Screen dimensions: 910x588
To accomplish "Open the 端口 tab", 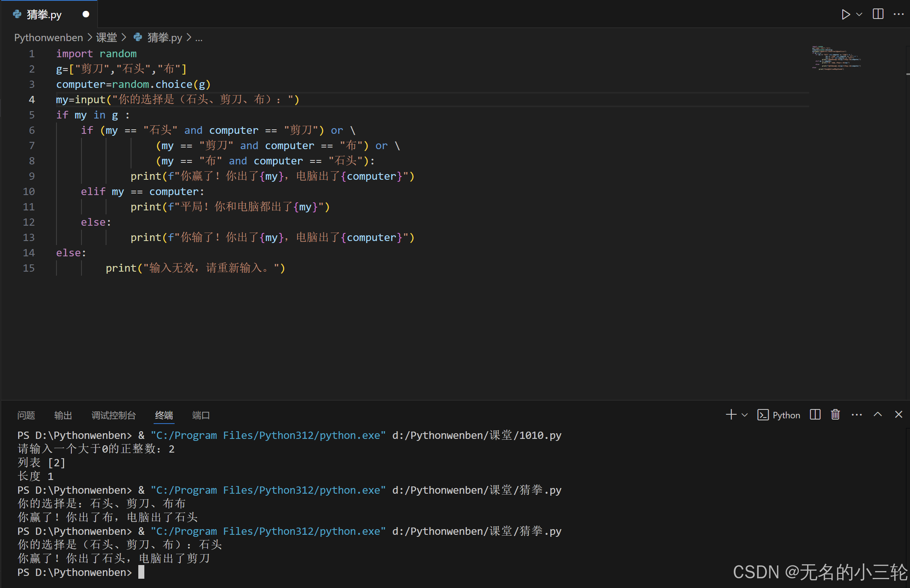I will click(201, 416).
